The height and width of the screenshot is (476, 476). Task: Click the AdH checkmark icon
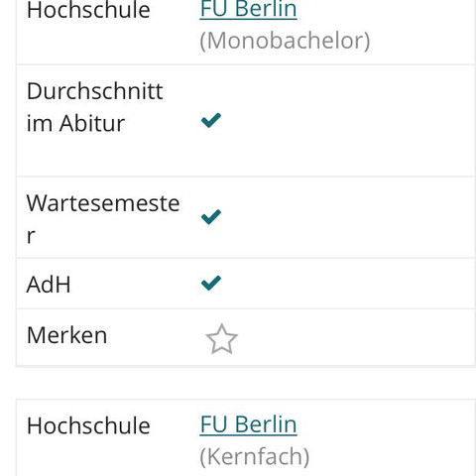(x=211, y=283)
